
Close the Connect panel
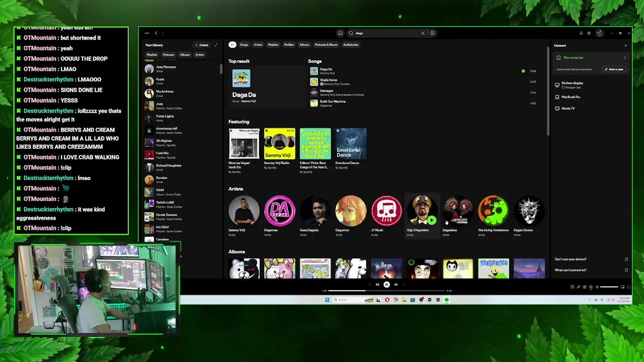625,45
